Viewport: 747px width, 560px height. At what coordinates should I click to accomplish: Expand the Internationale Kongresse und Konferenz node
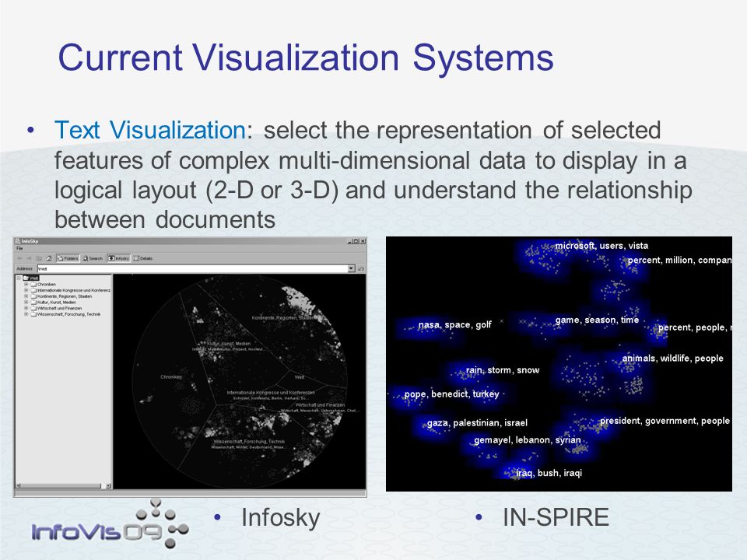point(26,290)
